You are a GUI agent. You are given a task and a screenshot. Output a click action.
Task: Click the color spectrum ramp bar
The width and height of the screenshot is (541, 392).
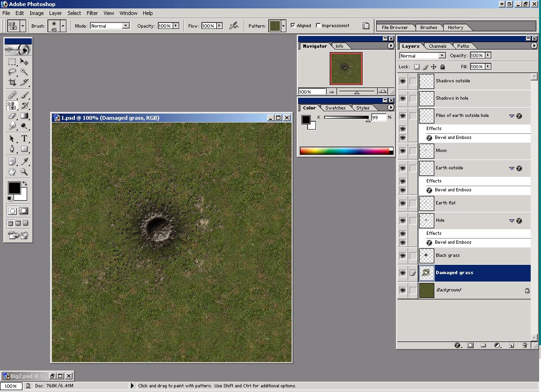coord(344,151)
